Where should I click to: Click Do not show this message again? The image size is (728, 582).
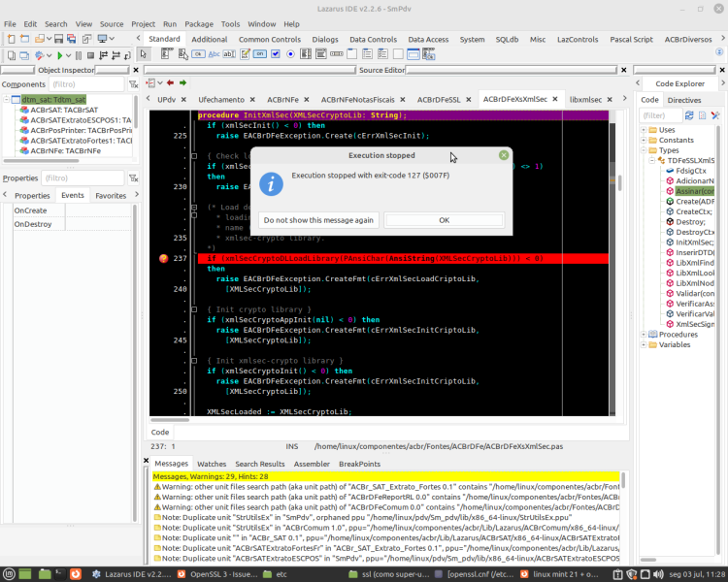click(x=318, y=220)
